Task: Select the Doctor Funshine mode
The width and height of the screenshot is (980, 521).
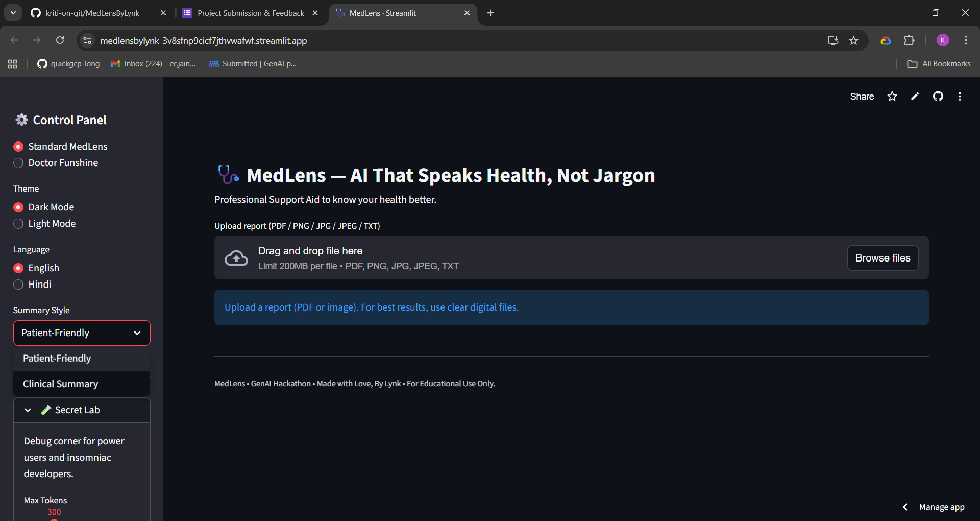Action: 19,163
